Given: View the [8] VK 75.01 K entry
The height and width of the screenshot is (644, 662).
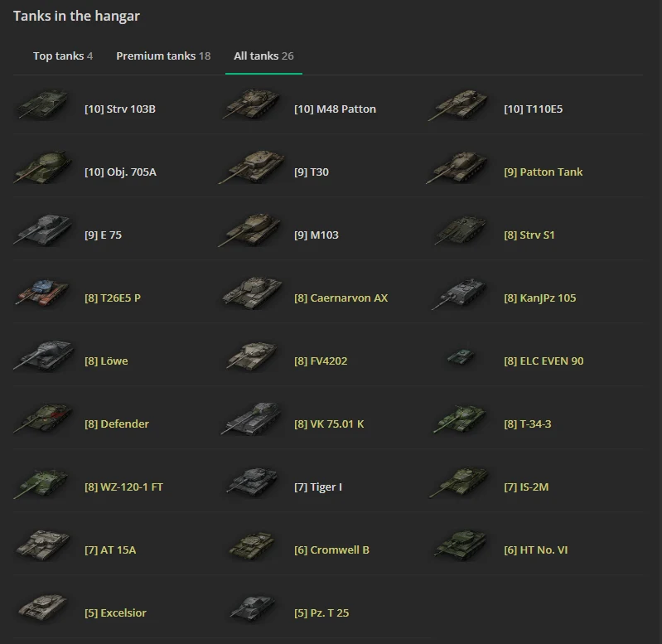Looking at the screenshot, I should click(329, 424).
